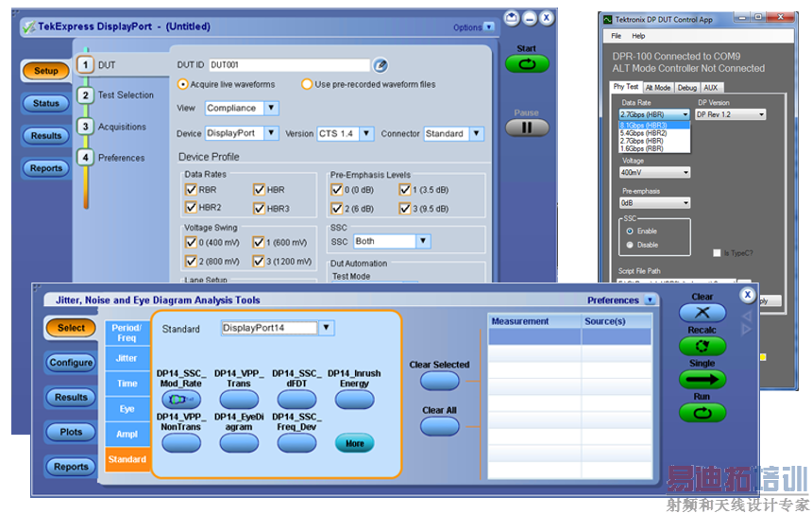The width and height of the screenshot is (812, 514).
Task: Open the File menu in DUT Control App
Action: click(x=617, y=36)
